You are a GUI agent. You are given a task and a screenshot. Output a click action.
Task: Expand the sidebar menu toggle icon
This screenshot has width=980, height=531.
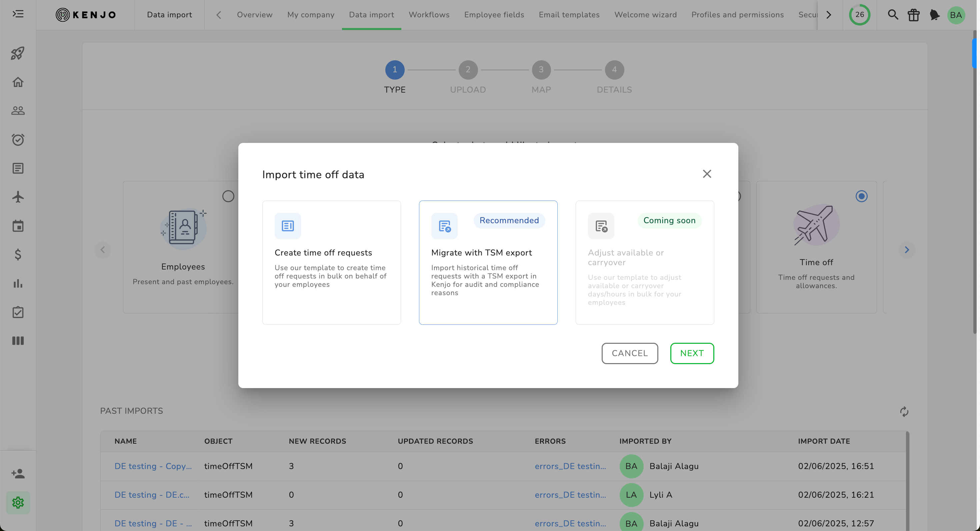tap(18, 14)
